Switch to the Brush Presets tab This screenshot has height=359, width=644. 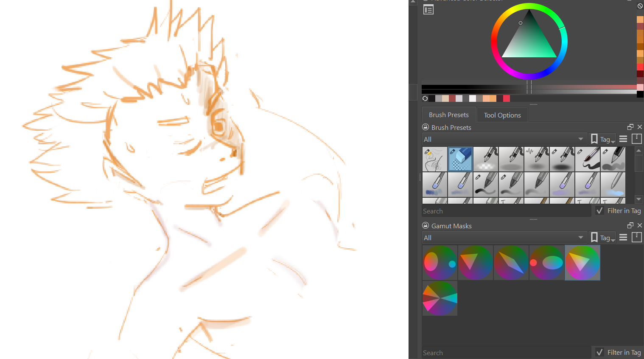[x=449, y=115]
